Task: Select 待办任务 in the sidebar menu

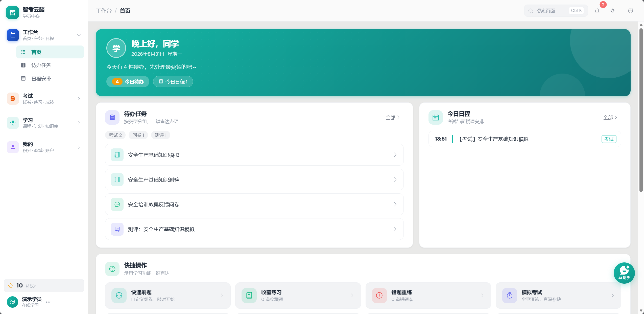Action: point(50,65)
